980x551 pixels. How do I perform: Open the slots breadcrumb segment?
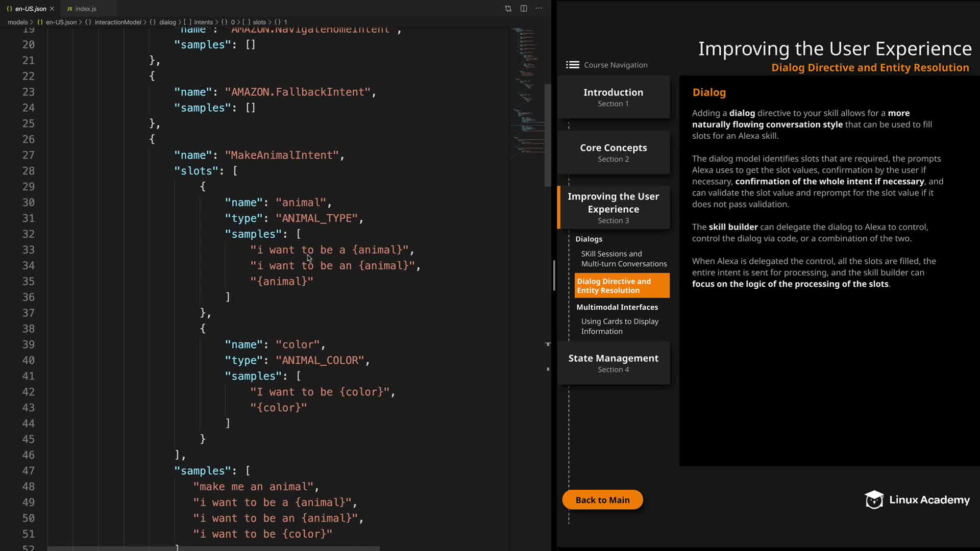259,22
